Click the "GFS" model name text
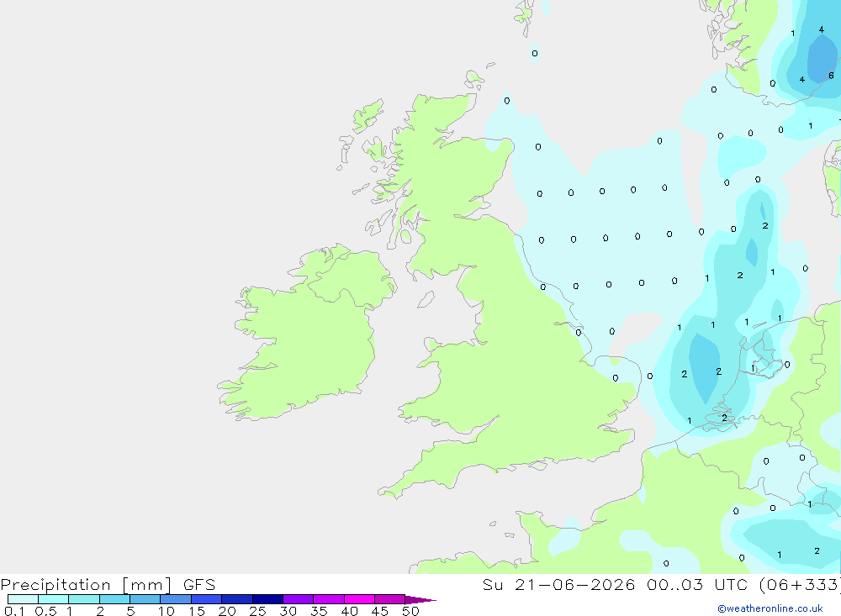 click(199, 585)
